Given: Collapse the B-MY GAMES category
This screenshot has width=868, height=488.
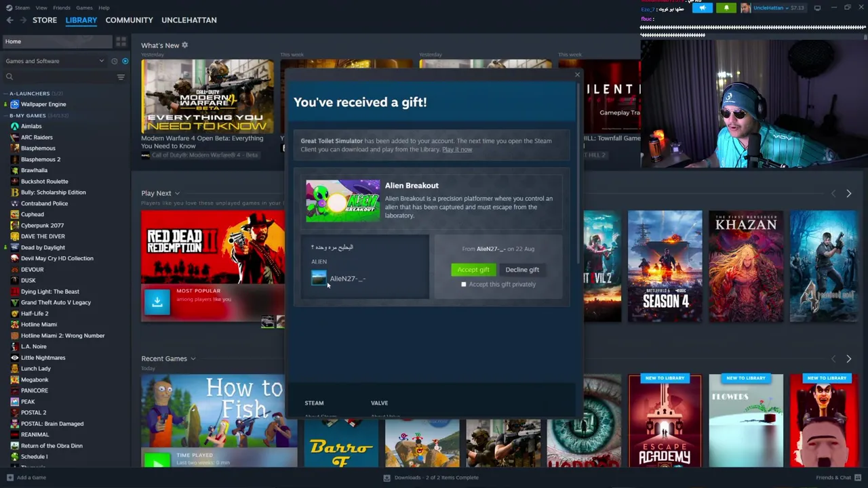Looking at the screenshot, I should (5, 116).
